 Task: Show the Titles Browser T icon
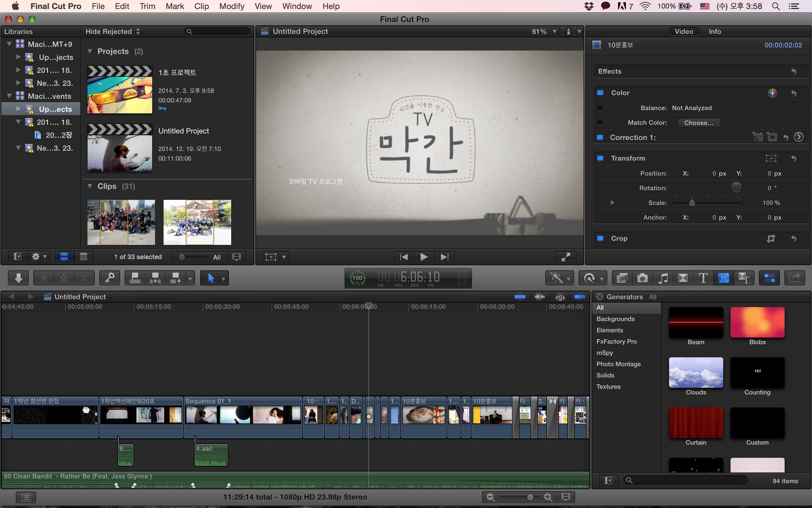[703, 278]
